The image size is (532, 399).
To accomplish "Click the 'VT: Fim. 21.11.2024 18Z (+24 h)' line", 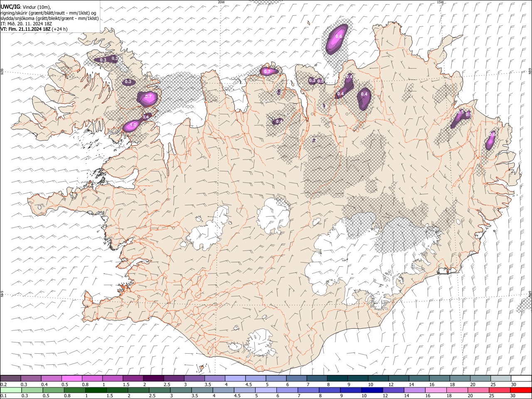I will 34,29.
